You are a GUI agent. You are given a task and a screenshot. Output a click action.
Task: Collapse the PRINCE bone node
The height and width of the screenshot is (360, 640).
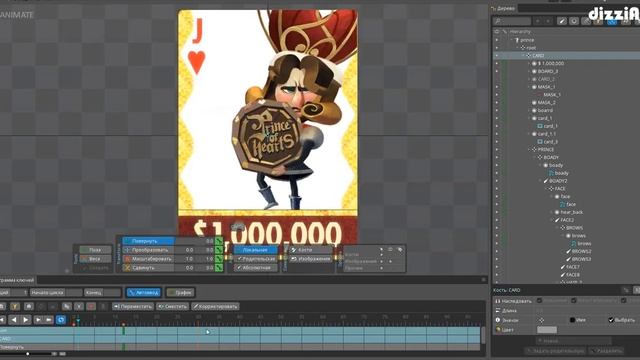pyautogui.click(x=529, y=150)
